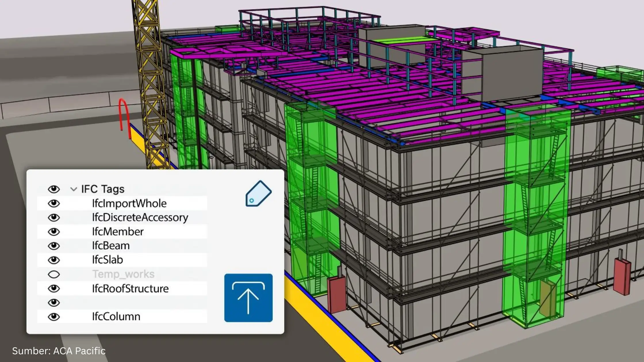Select the IfcRoofStructure tag name
The image size is (644, 362).
click(130, 288)
